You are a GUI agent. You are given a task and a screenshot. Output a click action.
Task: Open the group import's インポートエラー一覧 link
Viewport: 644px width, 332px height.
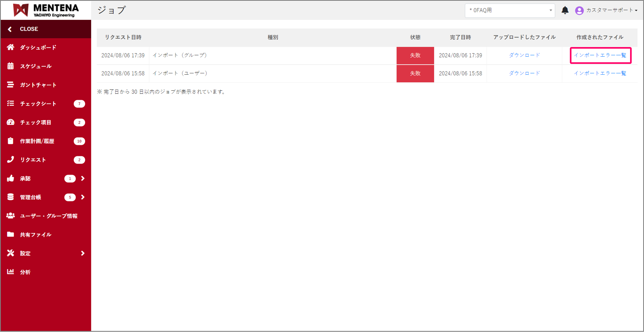pyautogui.click(x=600, y=55)
